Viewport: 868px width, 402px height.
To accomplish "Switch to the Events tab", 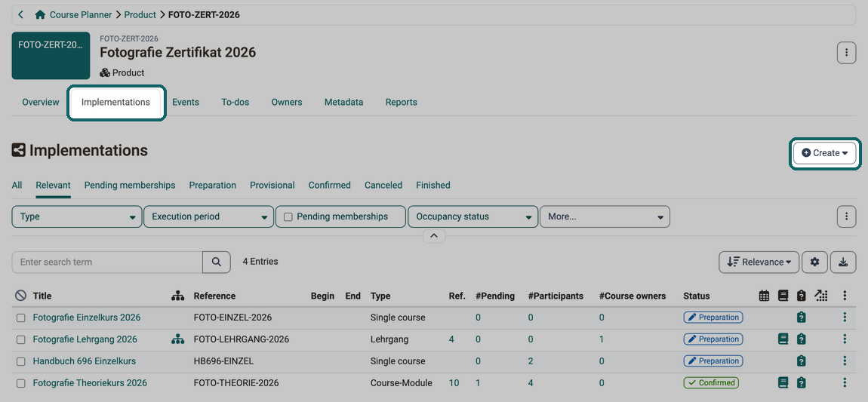I will tap(186, 103).
